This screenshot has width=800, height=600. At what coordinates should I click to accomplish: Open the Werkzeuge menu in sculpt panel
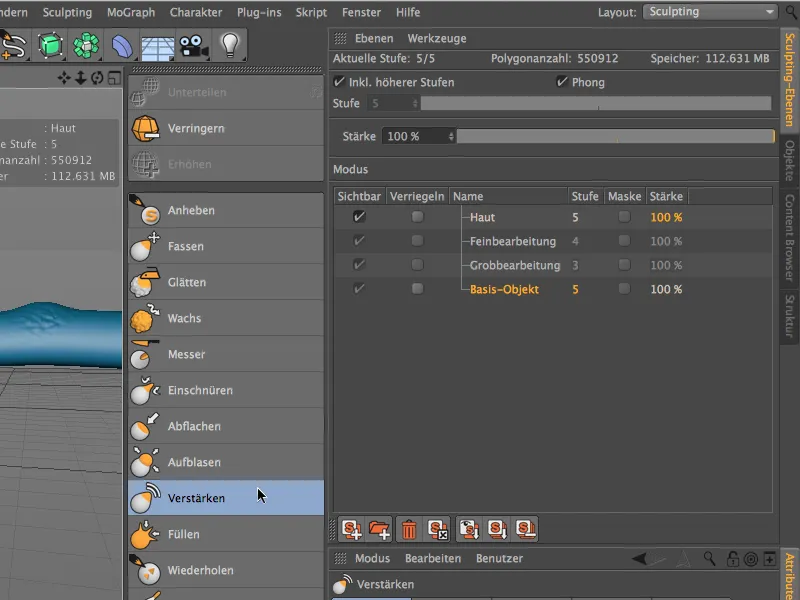point(437,38)
